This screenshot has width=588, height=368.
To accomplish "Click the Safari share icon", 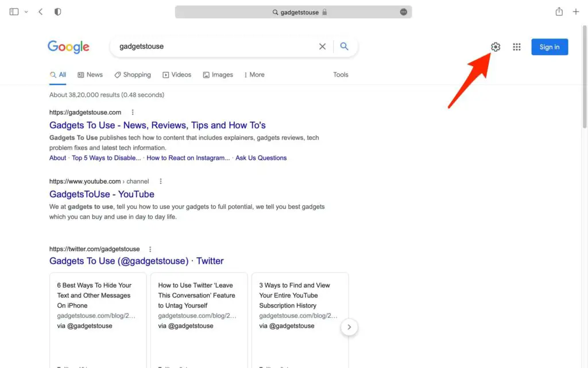I will 559,11.
